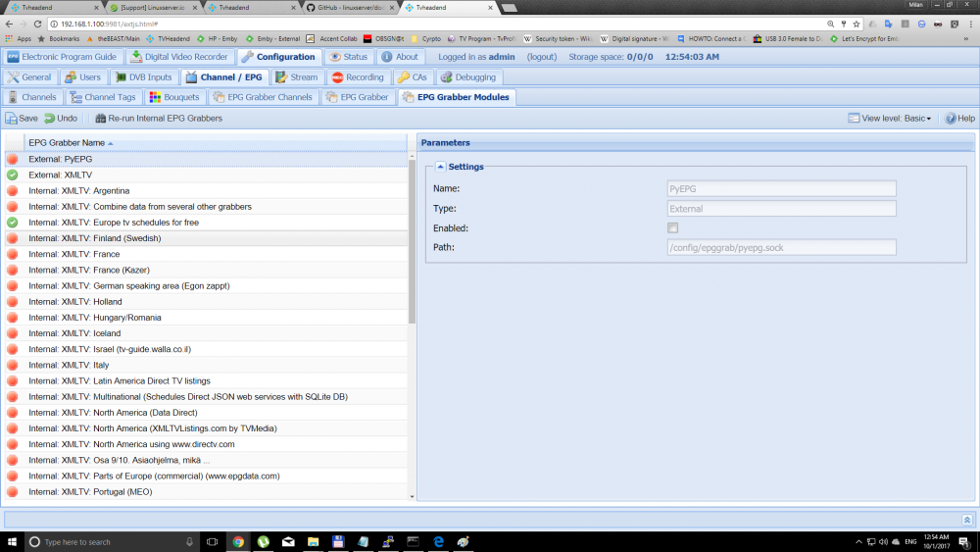This screenshot has width=980, height=552.
Task: Click status icon of External: XMLTV
Action: click(13, 176)
